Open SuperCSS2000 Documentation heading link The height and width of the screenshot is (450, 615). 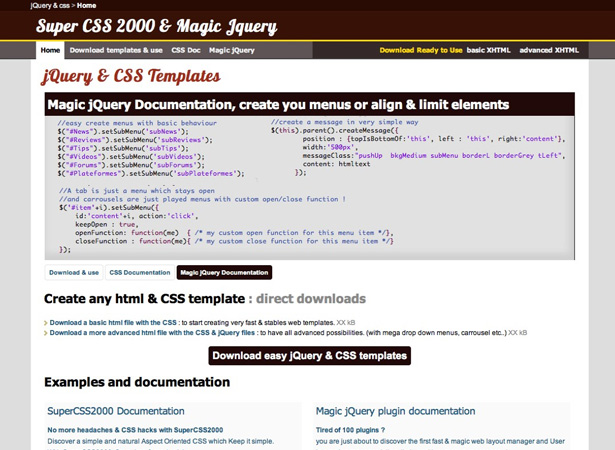pyautogui.click(x=116, y=411)
